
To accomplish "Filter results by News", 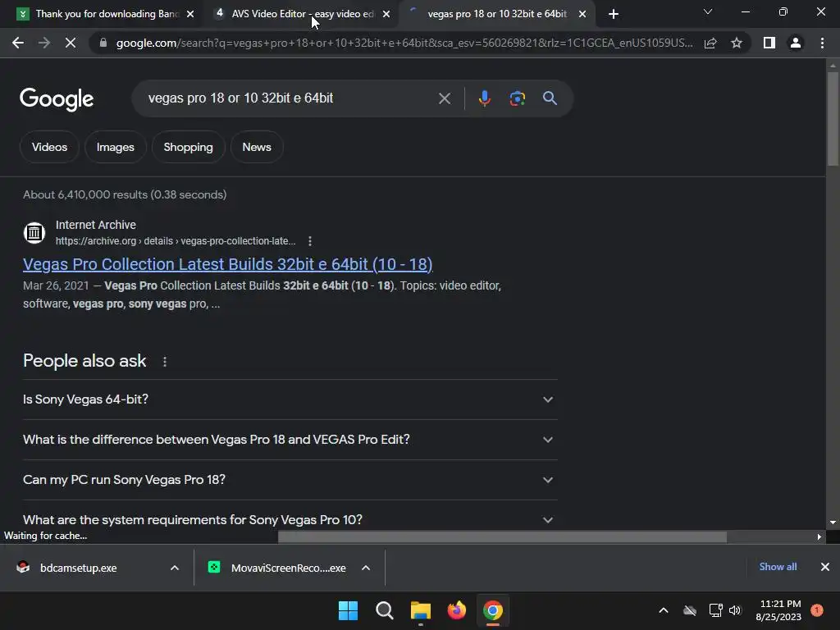I will 257,147.
